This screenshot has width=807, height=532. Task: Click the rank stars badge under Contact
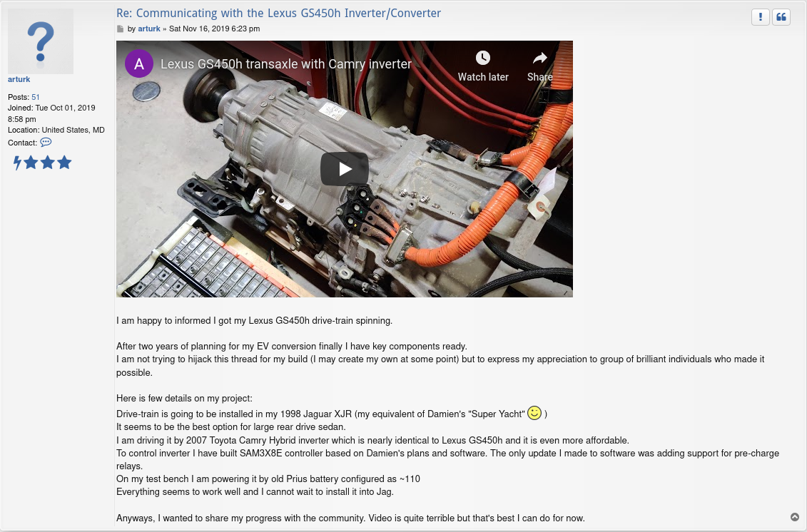click(x=42, y=163)
